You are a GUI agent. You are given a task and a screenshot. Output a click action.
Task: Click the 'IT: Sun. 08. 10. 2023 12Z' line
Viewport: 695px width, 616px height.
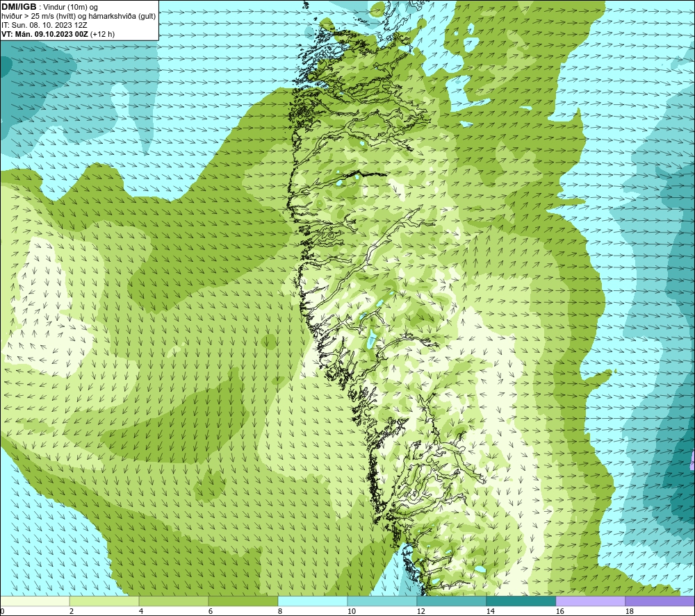44,25
